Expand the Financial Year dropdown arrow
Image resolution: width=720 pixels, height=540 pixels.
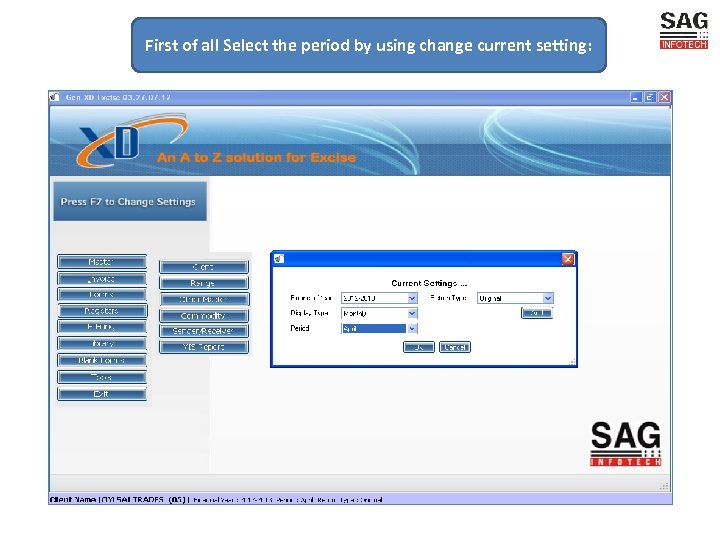[412, 298]
